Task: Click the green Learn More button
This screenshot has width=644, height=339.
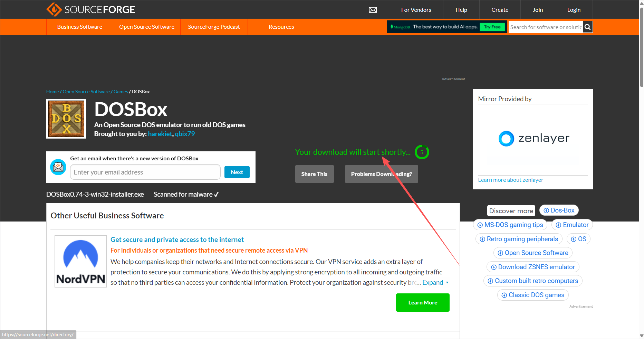Action: pos(423,302)
